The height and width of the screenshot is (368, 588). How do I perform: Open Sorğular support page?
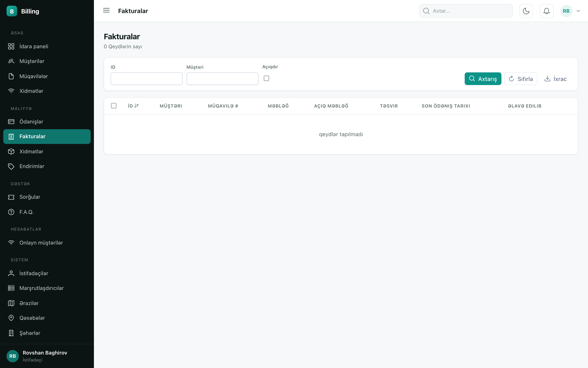tap(47, 197)
